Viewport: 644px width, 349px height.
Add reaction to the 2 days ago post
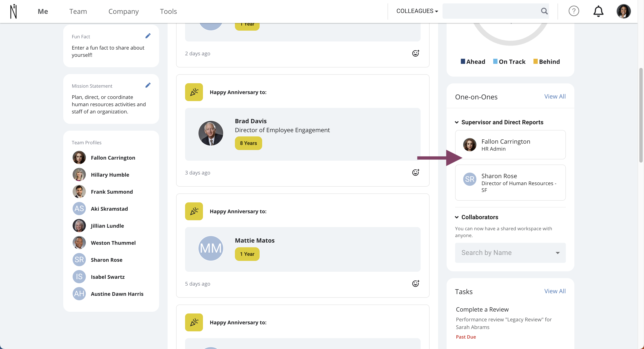click(415, 53)
